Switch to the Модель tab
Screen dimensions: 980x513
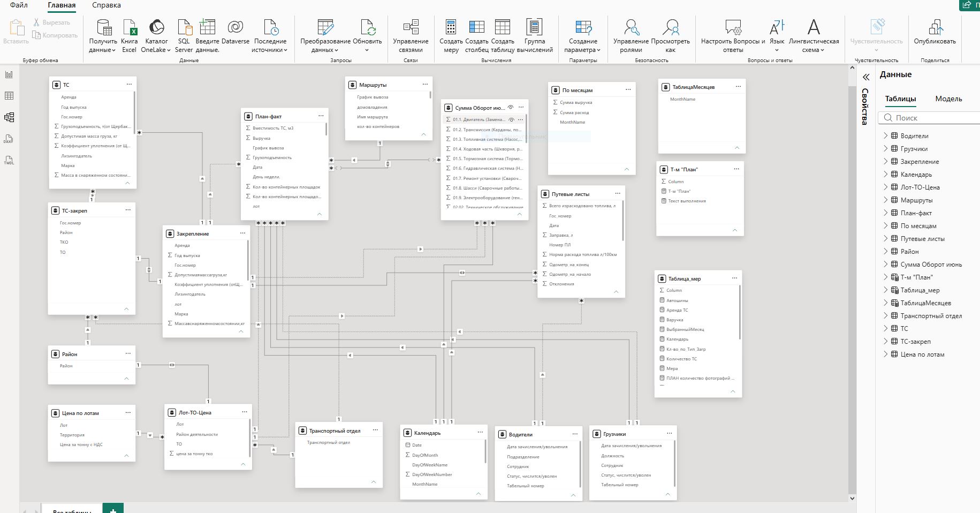(948, 99)
